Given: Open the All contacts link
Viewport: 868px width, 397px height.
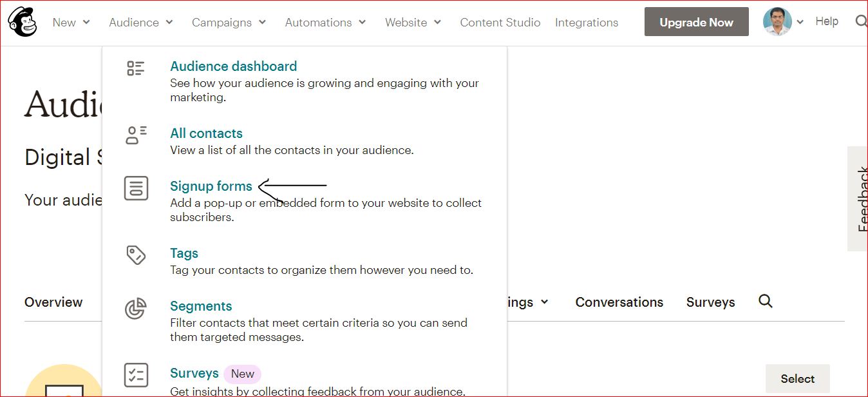Looking at the screenshot, I should pyautogui.click(x=206, y=133).
